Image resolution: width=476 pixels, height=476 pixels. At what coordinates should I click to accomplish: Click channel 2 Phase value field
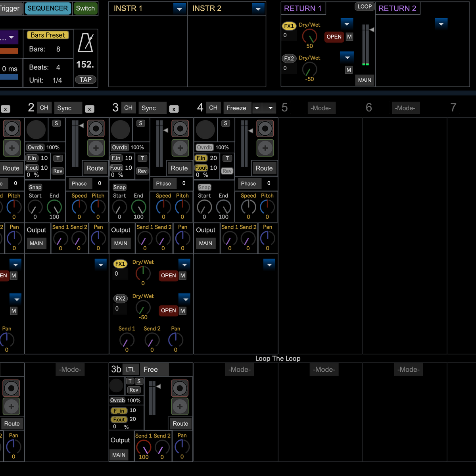click(x=100, y=183)
